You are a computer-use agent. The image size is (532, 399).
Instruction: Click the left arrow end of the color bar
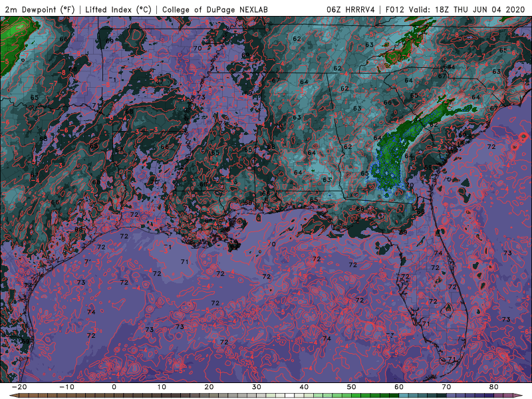[14, 396]
